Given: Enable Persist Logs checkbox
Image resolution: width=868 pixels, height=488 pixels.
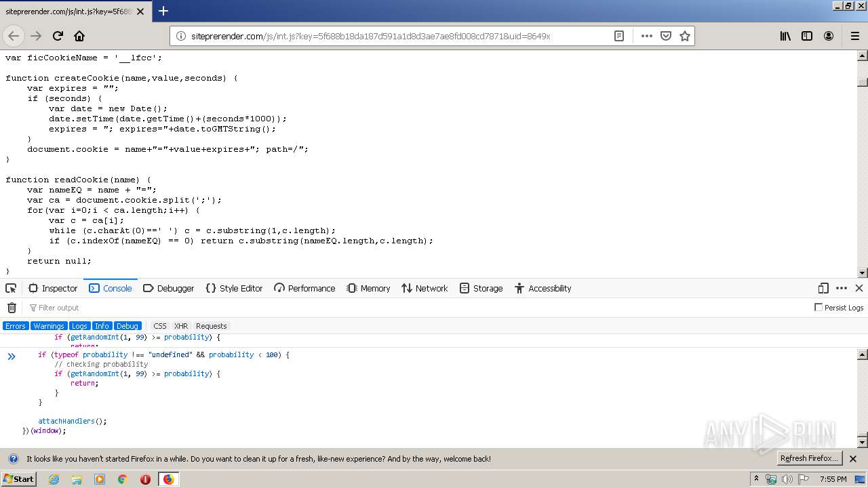Looking at the screenshot, I should [x=818, y=308].
